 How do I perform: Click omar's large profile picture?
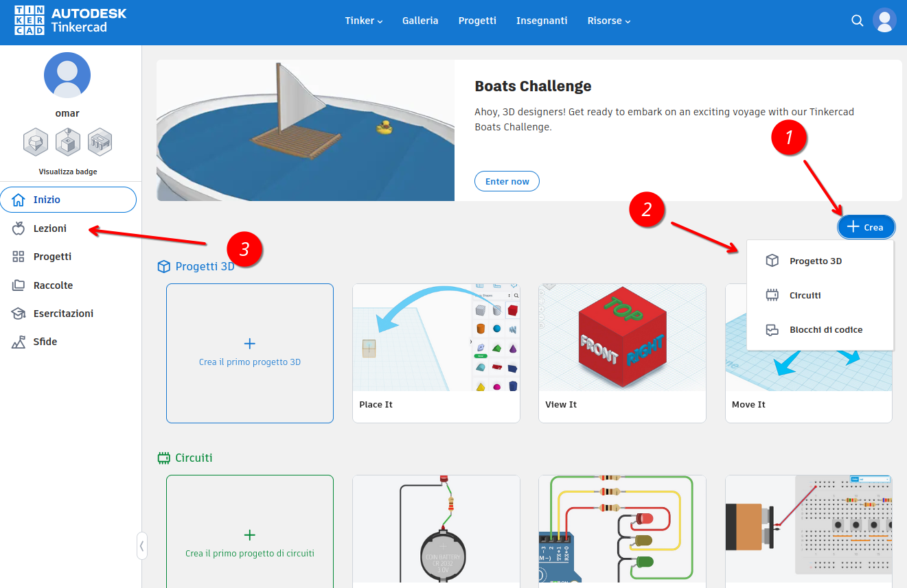click(67, 75)
